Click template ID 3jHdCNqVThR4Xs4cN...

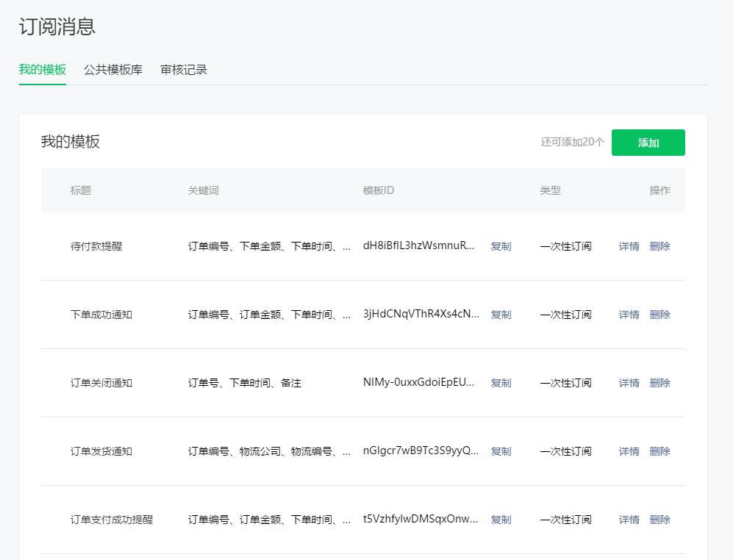click(x=421, y=314)
